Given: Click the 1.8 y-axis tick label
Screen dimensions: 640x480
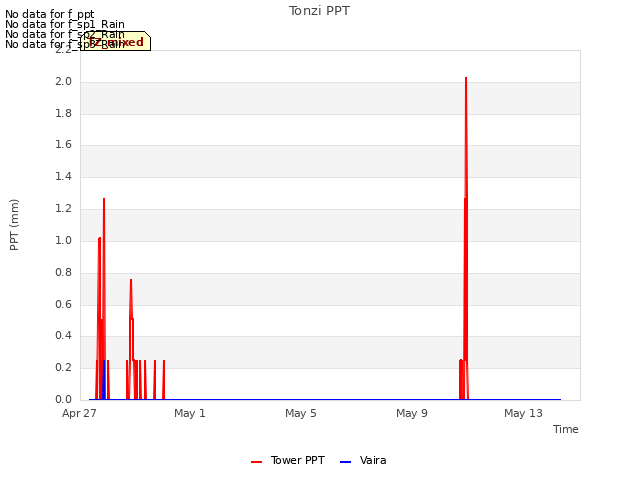Looking at the screenshot, I should point(63,113).
